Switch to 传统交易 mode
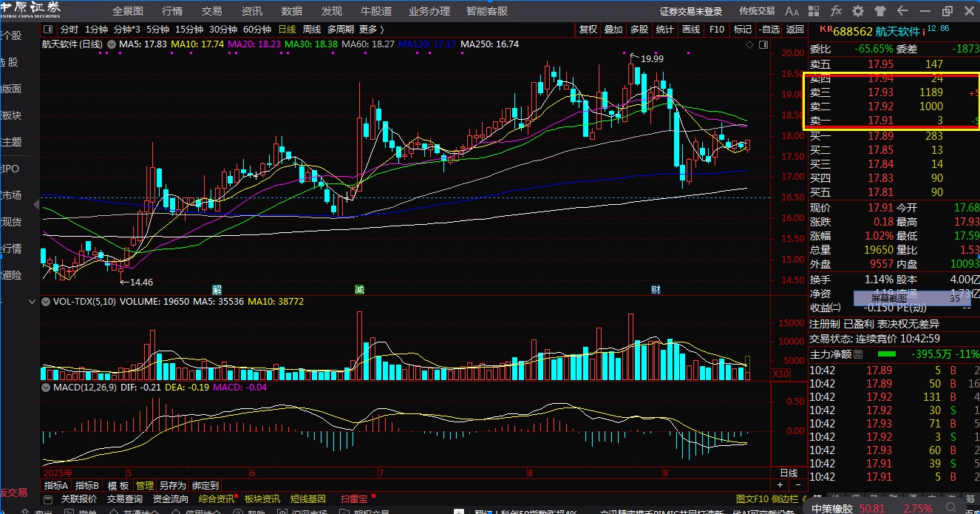The height and width of the screenshot is (514, 980). tap(758, 11)
